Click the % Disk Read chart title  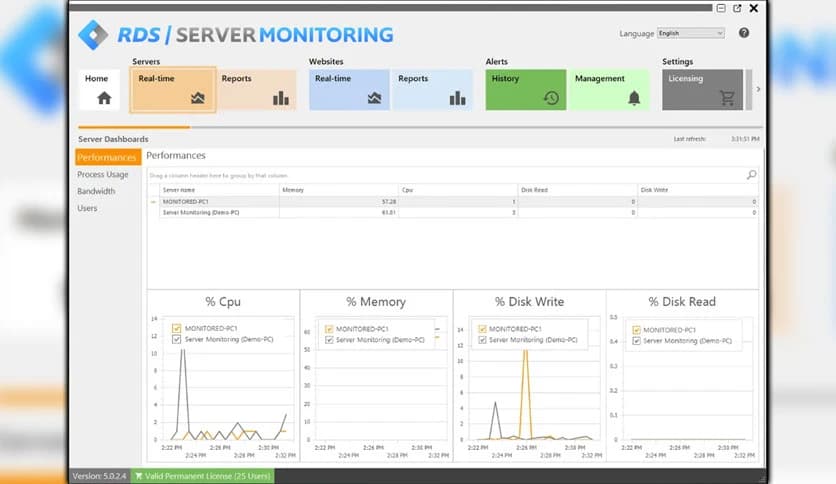tap(682, 302)
